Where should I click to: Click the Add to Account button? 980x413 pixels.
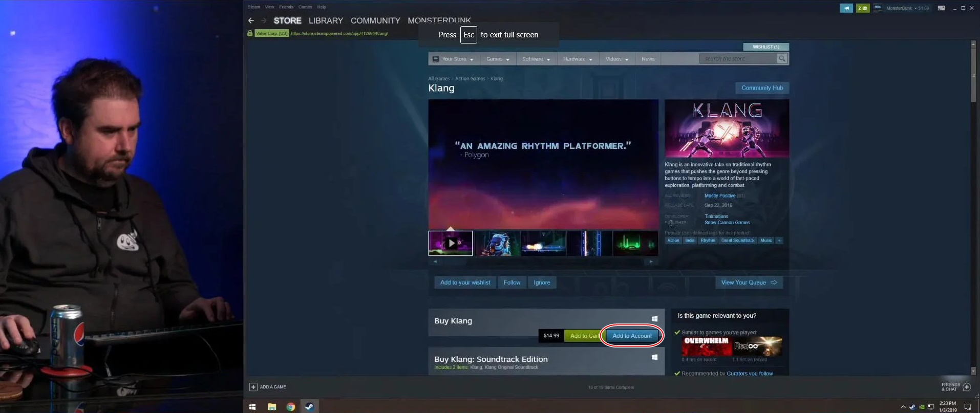(632, 336)
